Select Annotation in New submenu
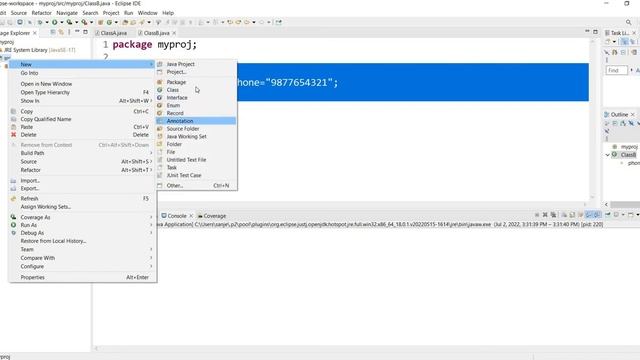 (196, 121)
